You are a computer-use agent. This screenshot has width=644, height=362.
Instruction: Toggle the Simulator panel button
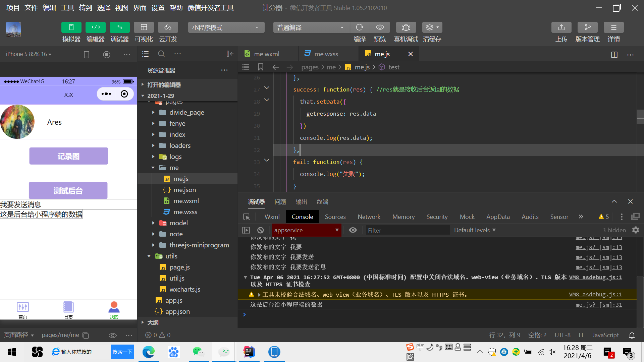[x=71, y=27]
